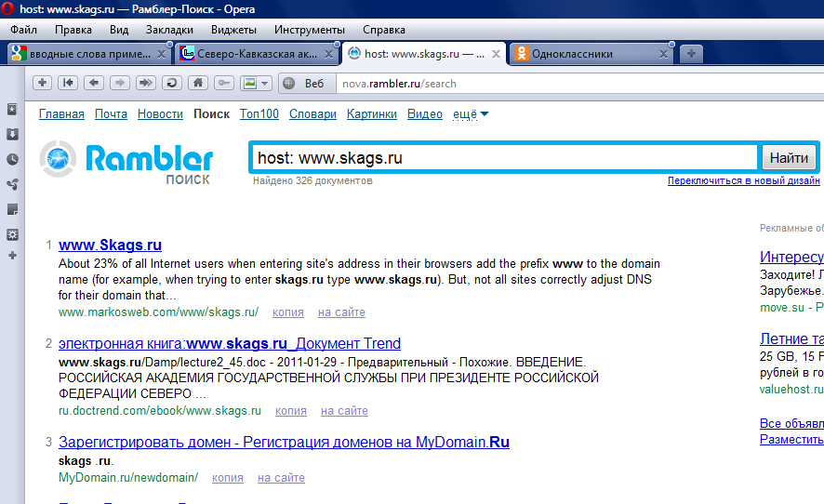Click 'Найдено 326 документов' text
Screen dimensions: 824x504
(x=312, y=180)
